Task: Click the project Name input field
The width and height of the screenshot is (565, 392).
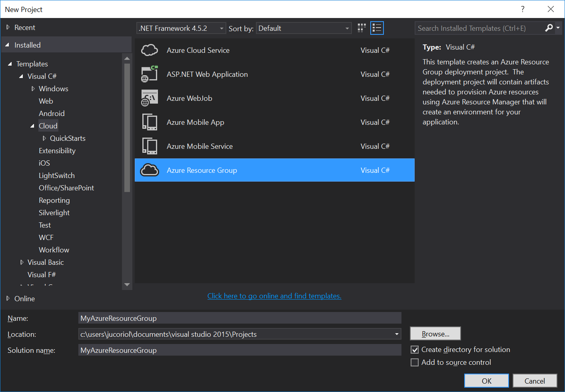Action: pos(240,318)
